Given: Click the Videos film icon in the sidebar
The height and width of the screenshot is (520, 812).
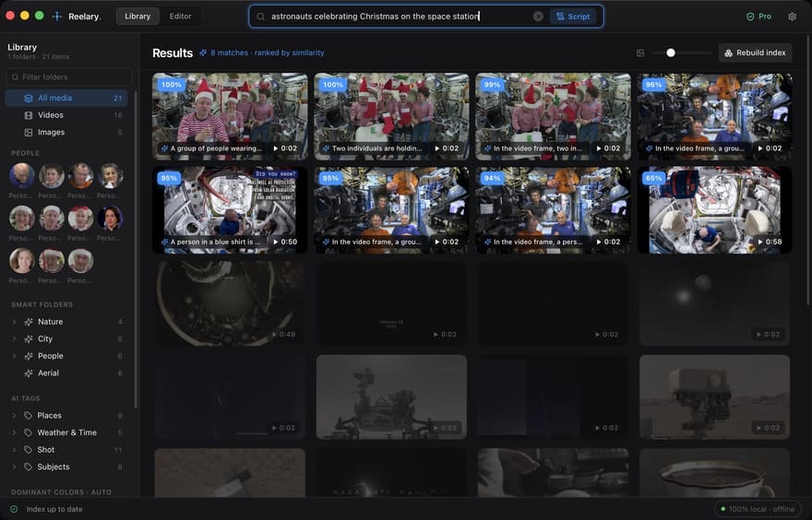Looking at the screenshot, I should tap(29, 115).
